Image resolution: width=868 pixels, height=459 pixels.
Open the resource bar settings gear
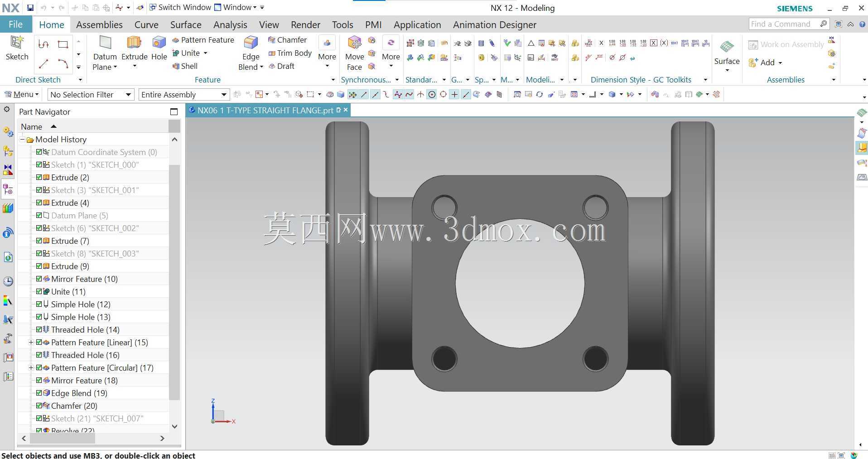click(7, 109)
